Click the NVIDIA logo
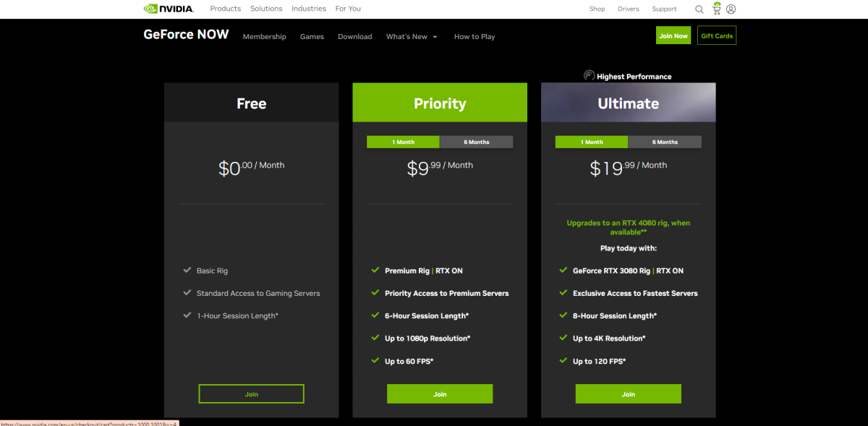Viewport: 868px width, 426px height. (169, 9)
